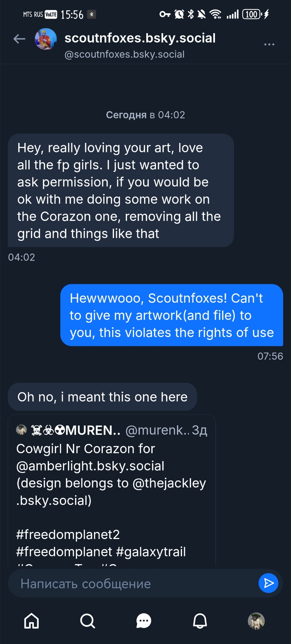Tap the "Oh no, i meant this one here" message
291x644 pixels.
102,397
